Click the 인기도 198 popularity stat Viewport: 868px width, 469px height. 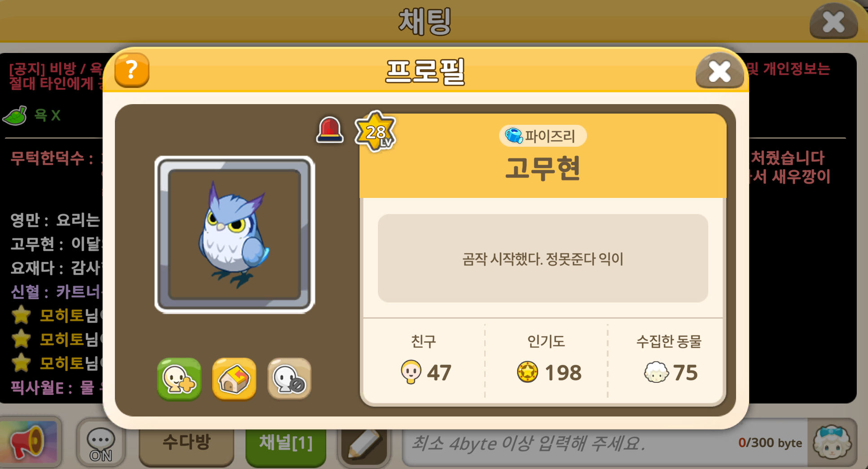(546, 359)
